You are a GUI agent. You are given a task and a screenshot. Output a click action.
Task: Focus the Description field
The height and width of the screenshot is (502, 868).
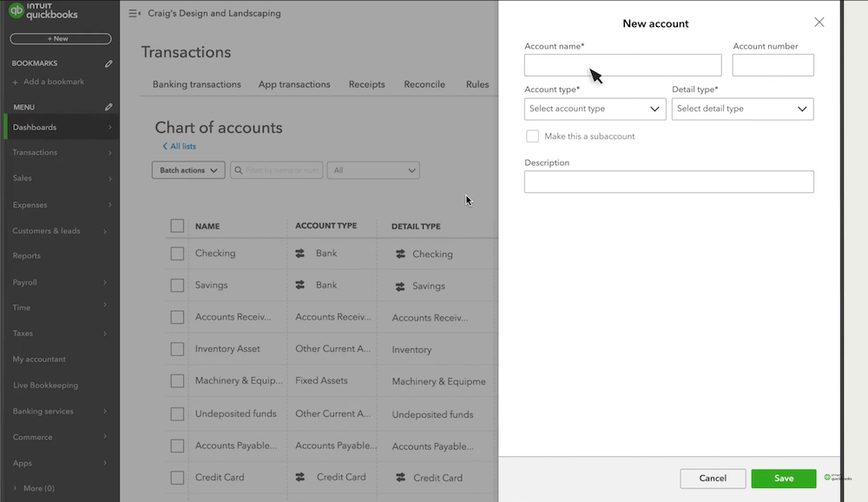tap(668, 182)
